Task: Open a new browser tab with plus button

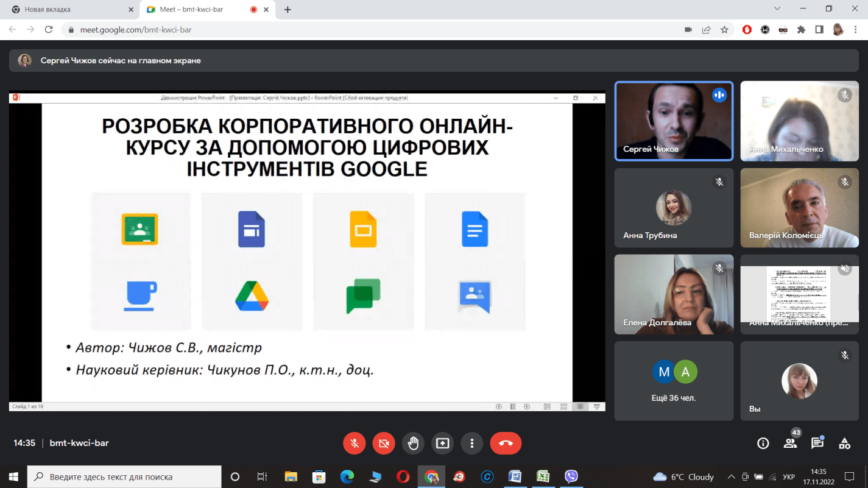Action: 288,10
